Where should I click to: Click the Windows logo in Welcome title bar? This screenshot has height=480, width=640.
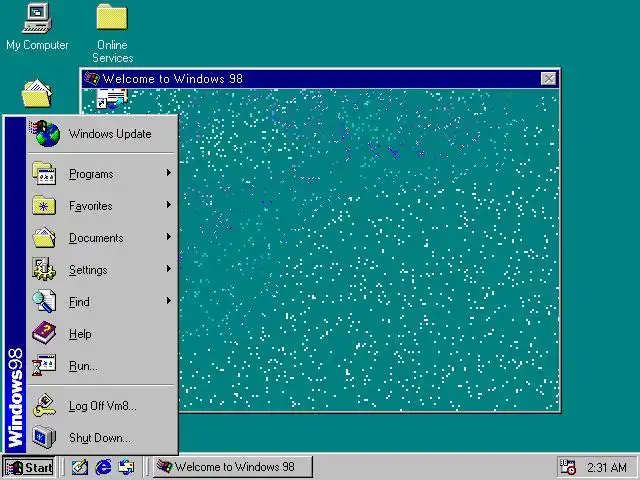pyautogui.click(x=92, y=78)
